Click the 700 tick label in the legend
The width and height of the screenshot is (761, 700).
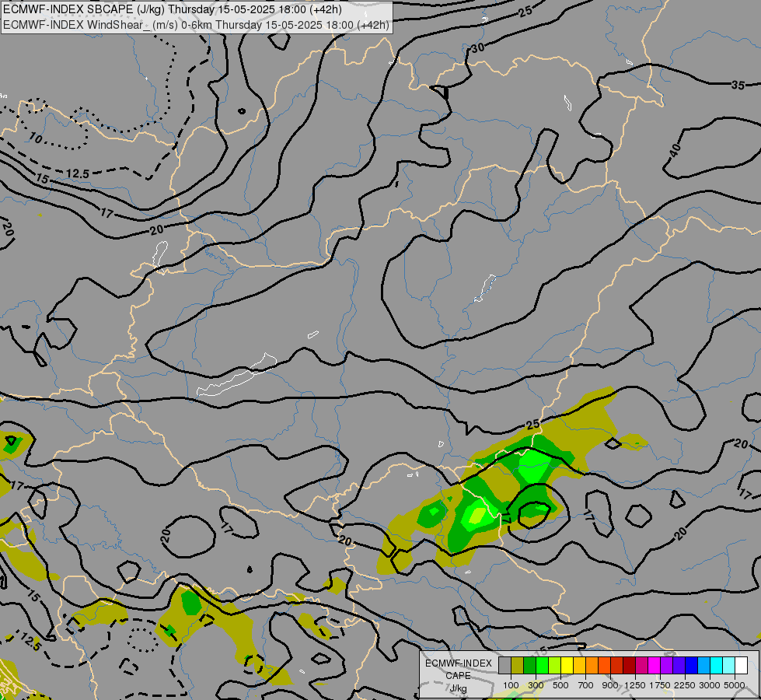[585, 685]
